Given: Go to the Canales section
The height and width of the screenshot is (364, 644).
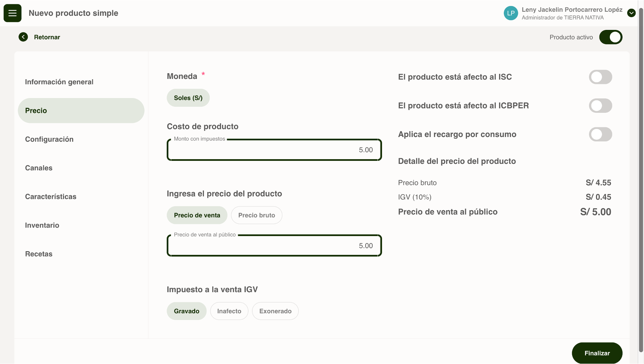Looking at the screenshot, I should click(39, 168).
